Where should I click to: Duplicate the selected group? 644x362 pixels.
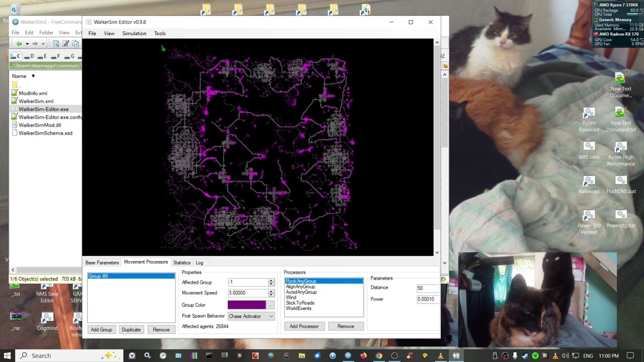(x=131, y=329)
